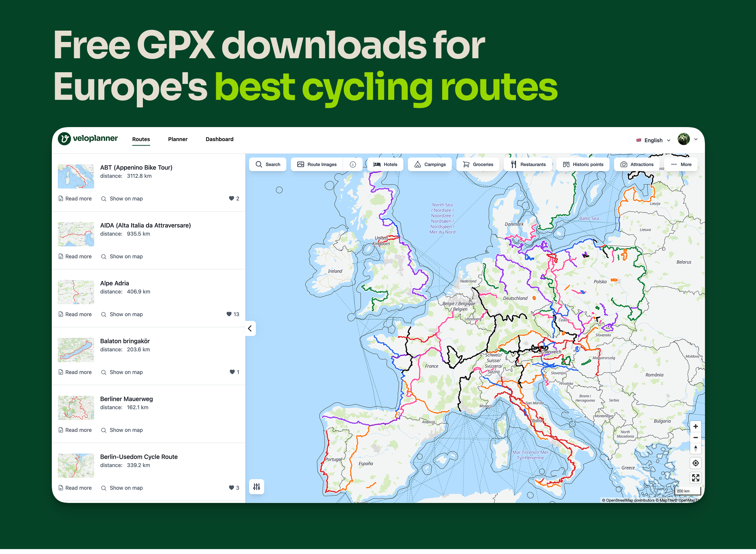Locate my position on the map
756x554 pixels.
point(696,463)
